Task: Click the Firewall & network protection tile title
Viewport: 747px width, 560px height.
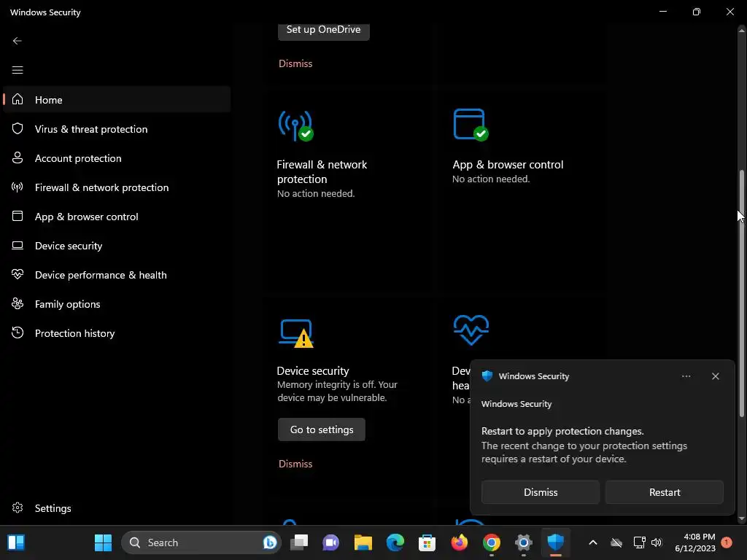Action: pyautogui.click(x=322, y=172)
